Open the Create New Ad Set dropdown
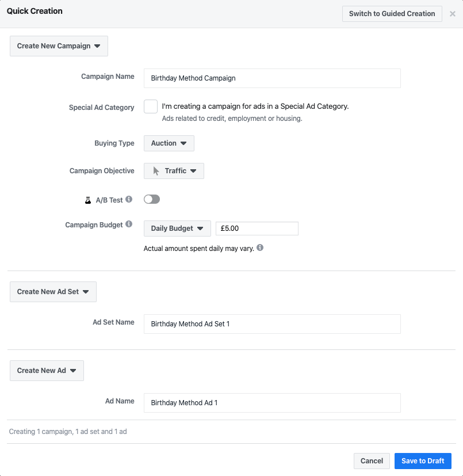The image size is (463, 476). pos(53,292)
